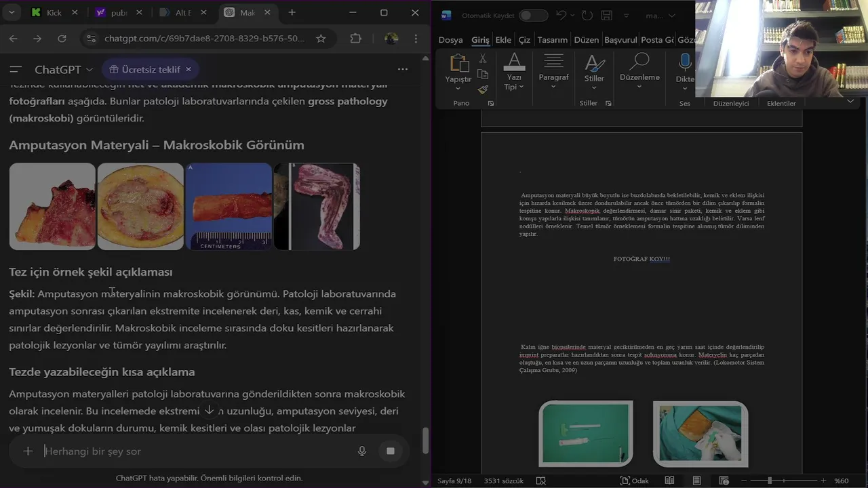Reload the ChatGPT page
The height and width of the screenshot is (488, 868).
(x=62, y=39)
